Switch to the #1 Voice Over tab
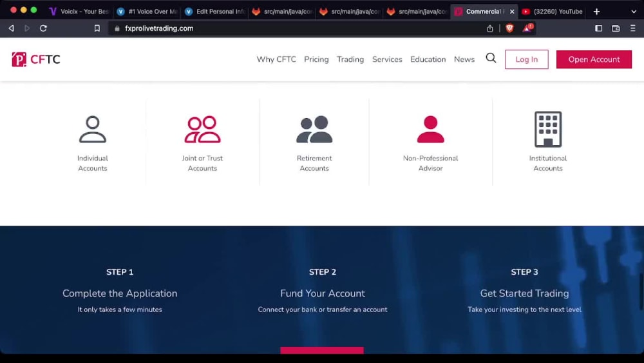The height and width of the screenshot is (363, 644). coord(147,12)
